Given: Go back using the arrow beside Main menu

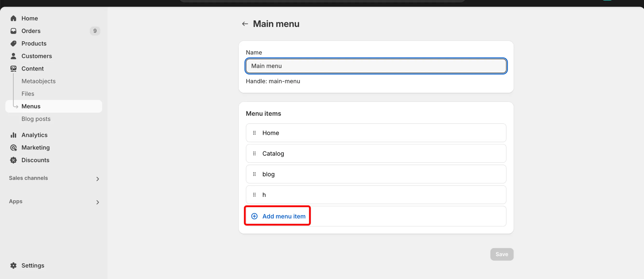Looking at the screenshot, I should [x=245, y=24].
